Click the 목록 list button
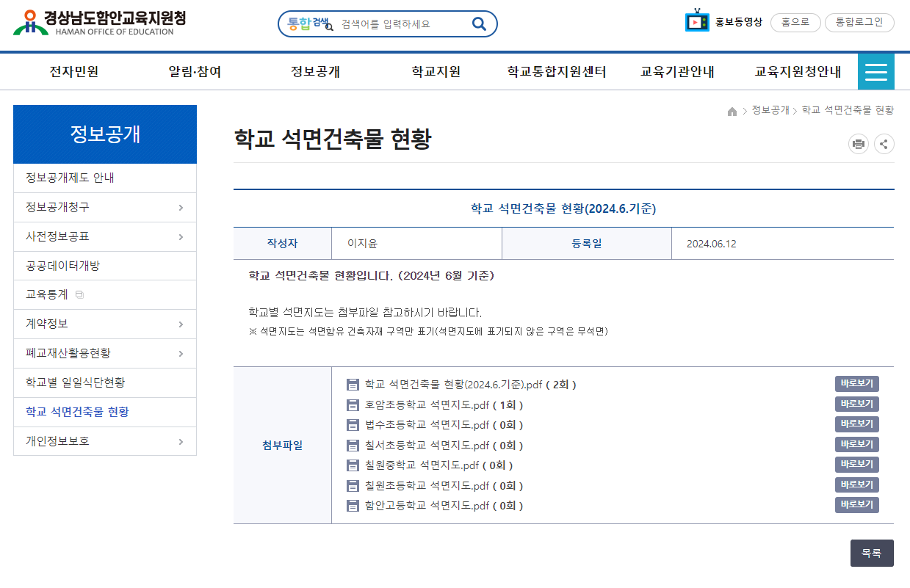 pyautogui.click(x=872, y=553)
